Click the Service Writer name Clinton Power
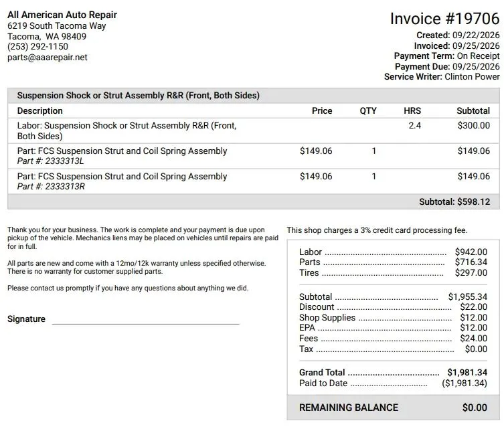The image size is (504, 433). [x=472, y=77]
